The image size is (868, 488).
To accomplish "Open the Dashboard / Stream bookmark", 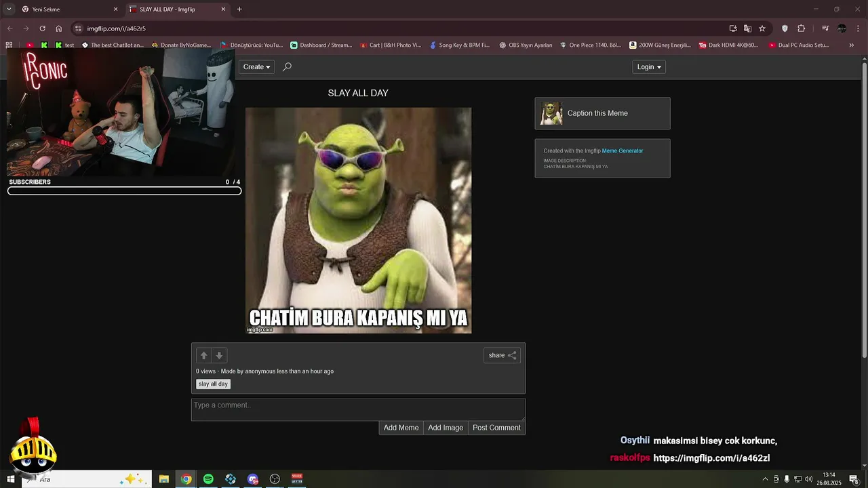I will [321, 45].
